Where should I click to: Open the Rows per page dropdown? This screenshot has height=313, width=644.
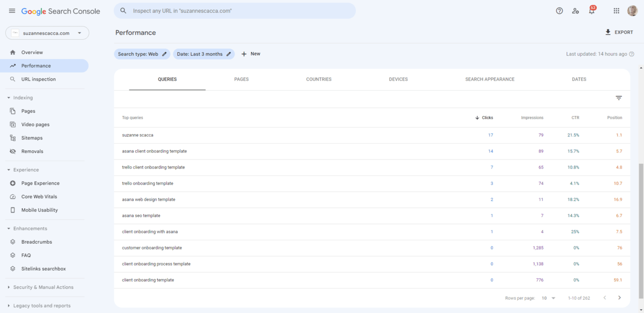(x=547, y=297)
